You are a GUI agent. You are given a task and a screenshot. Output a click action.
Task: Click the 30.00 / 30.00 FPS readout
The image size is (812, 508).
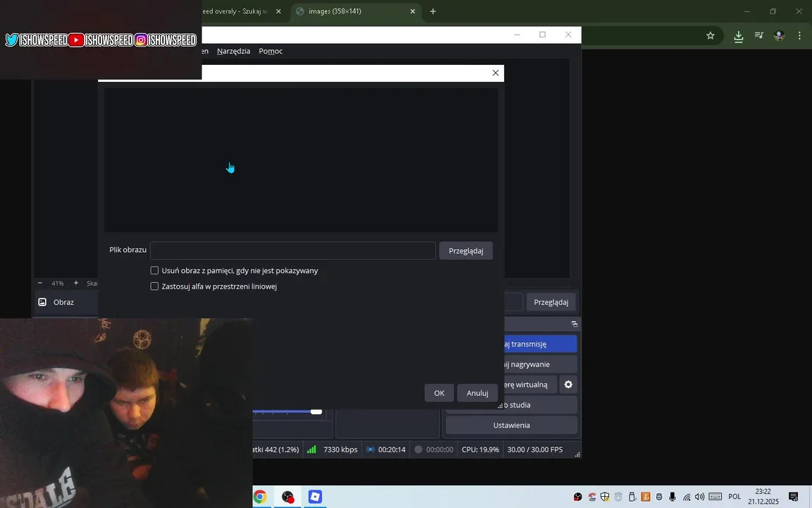(x=535, y=449)
